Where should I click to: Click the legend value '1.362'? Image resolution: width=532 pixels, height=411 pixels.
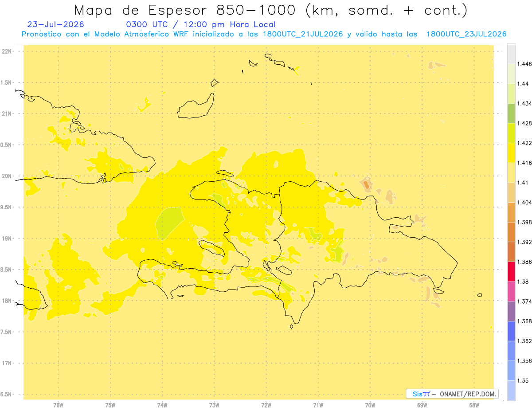(x=524, y=341)
